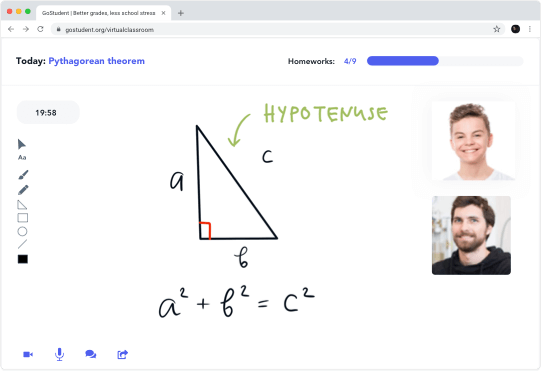Mute the microphone
This screenshot has width=541, height=371.
(59, 354)
